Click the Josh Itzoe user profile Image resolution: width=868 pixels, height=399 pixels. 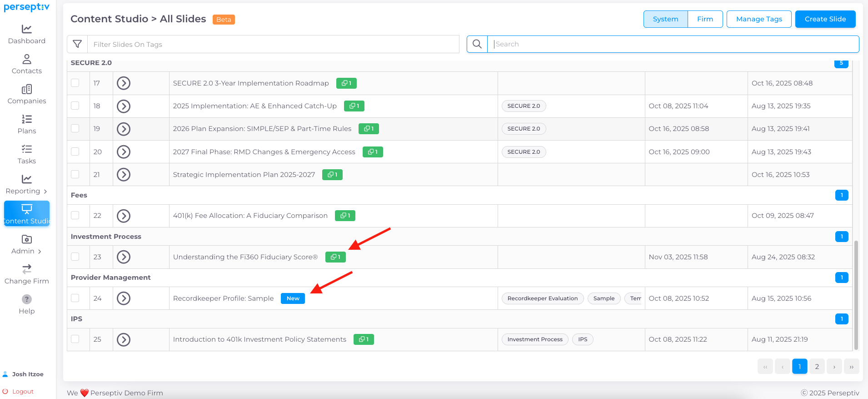click(23, 374)
